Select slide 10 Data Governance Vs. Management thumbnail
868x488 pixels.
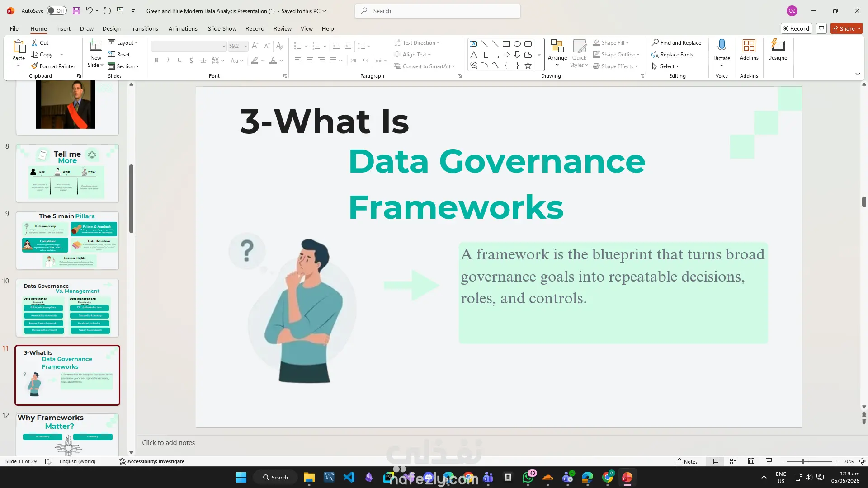[x=67, y=308]
